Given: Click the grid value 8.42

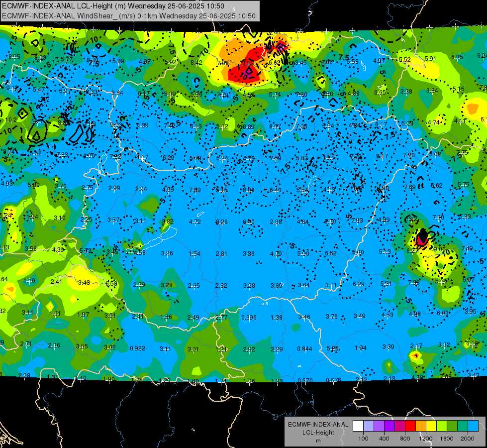Looking at the screenshot, I should tap(196, 63).
